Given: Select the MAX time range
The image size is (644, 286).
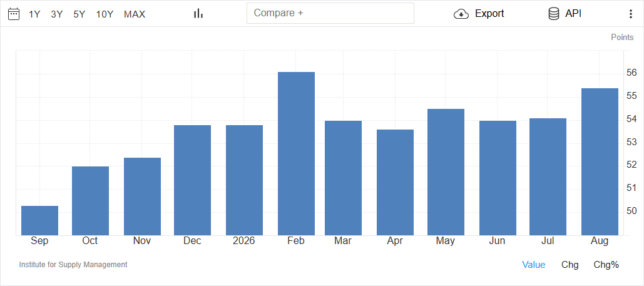Looking at the screenshot, I should (x=135, y=14).
